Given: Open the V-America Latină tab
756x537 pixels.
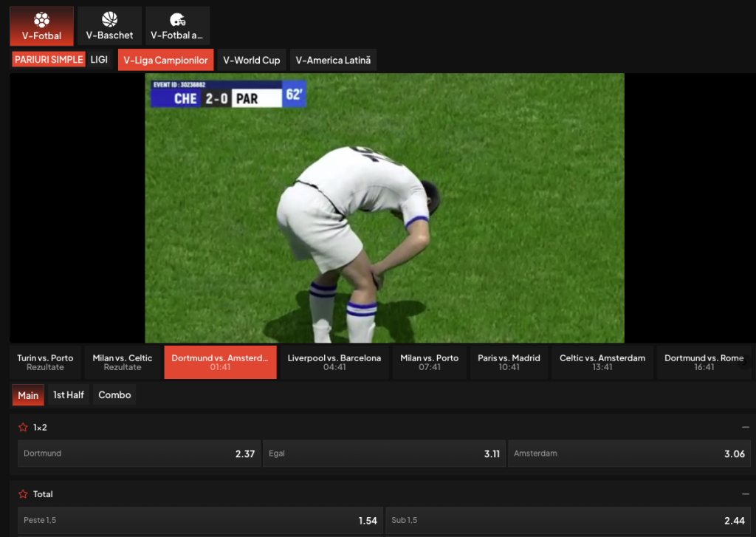Looking at the screenshot, I should point(333,60).
